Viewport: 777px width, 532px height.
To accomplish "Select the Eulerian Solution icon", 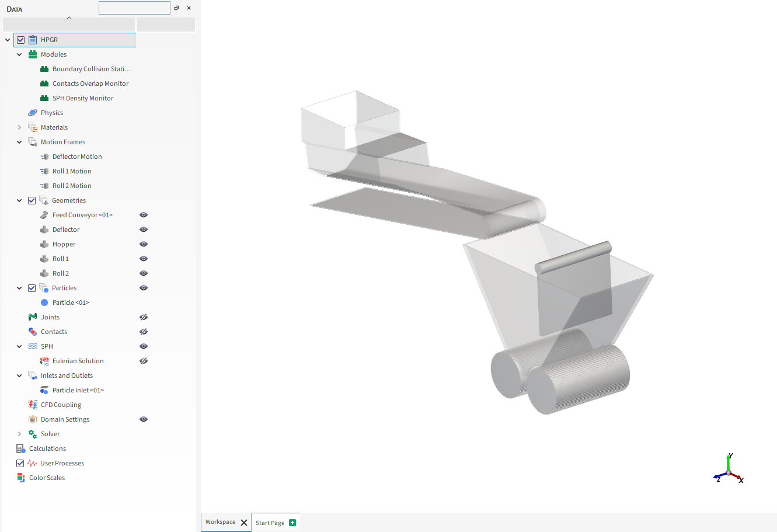I will (44, 361).
